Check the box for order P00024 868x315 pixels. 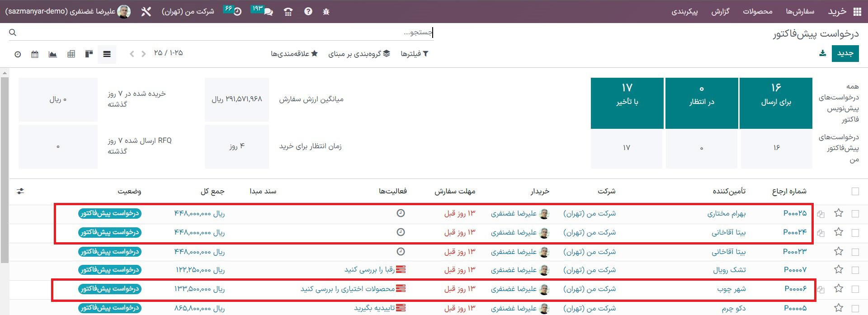tap(855, 233)
